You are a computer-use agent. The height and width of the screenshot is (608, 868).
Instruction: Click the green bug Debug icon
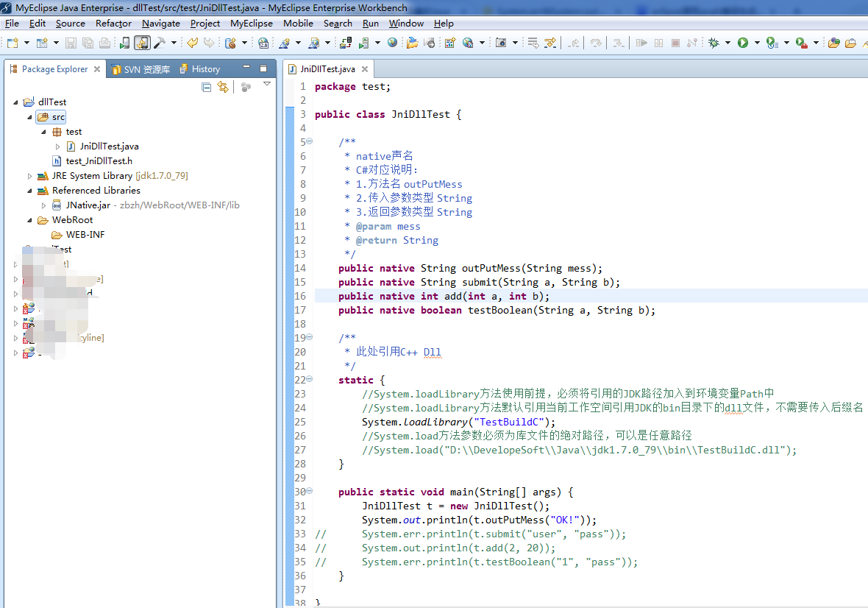(x=714, y=43)
